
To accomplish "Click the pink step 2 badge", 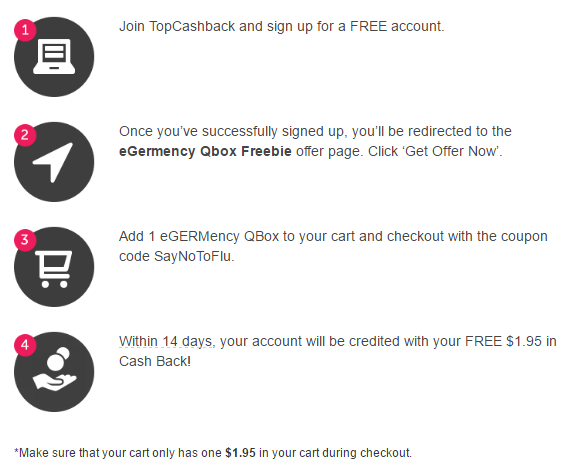I will [25, 135].
